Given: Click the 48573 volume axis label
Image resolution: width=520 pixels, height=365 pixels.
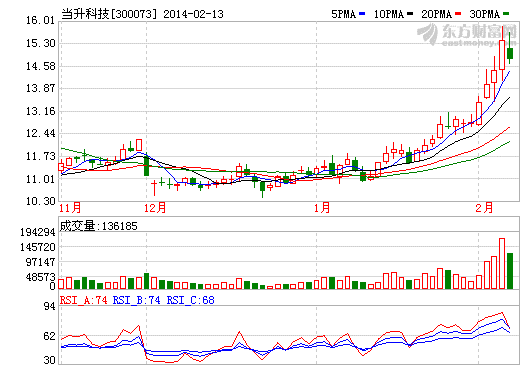Looking at the screenshot, I should pyautogui.click(x=40, y=277).
